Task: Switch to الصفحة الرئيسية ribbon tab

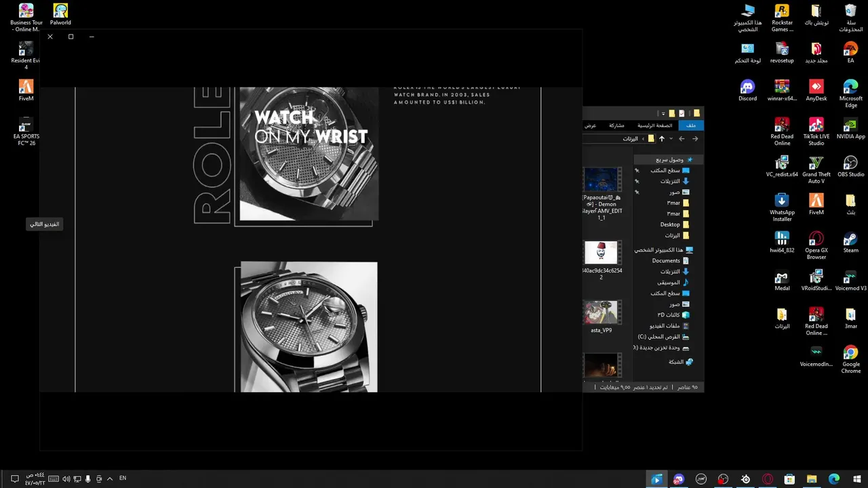Action: 654,125
